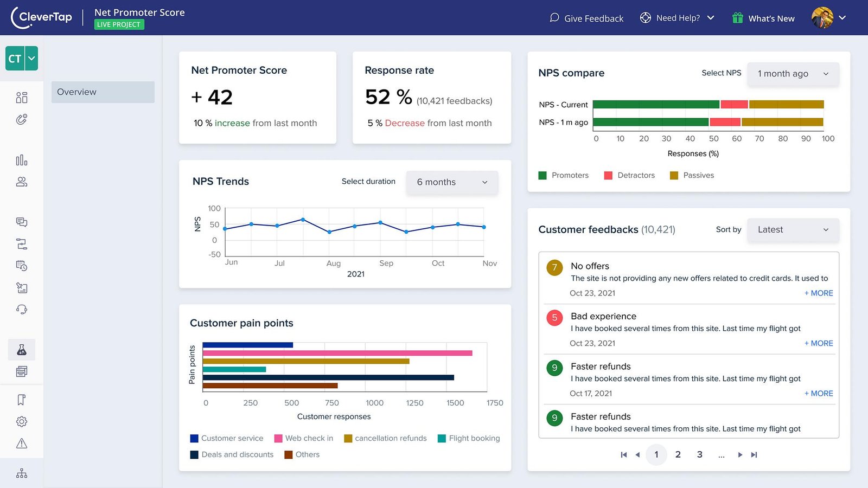Expand MORE for 'Bad experience' feedback
Image resolution: width=868 pixels, height=488 pixels.
pos(819,344)
